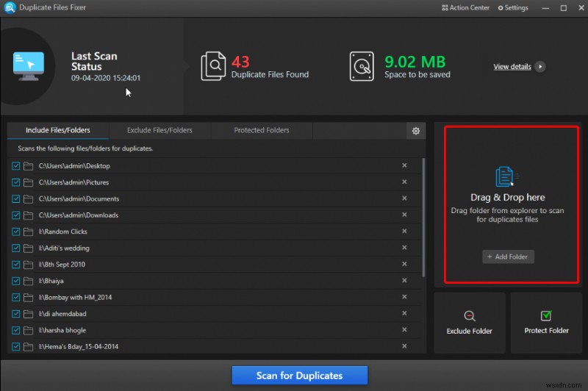Image resolution: width=588 pixels, height=391 pixels.
Task: Click the Drag & Drop document icon
Action: click(507, 176)
